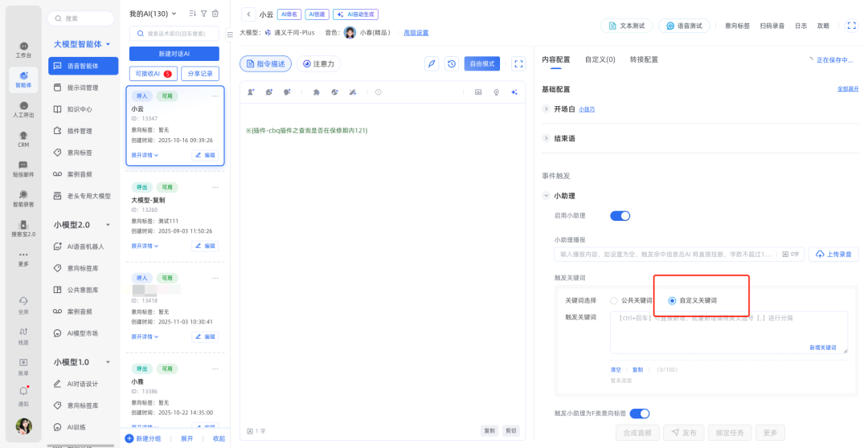Toggle 触发小助理为F类意向标签 switch off
Screen dimensions: 868x448
coord(639,413)
